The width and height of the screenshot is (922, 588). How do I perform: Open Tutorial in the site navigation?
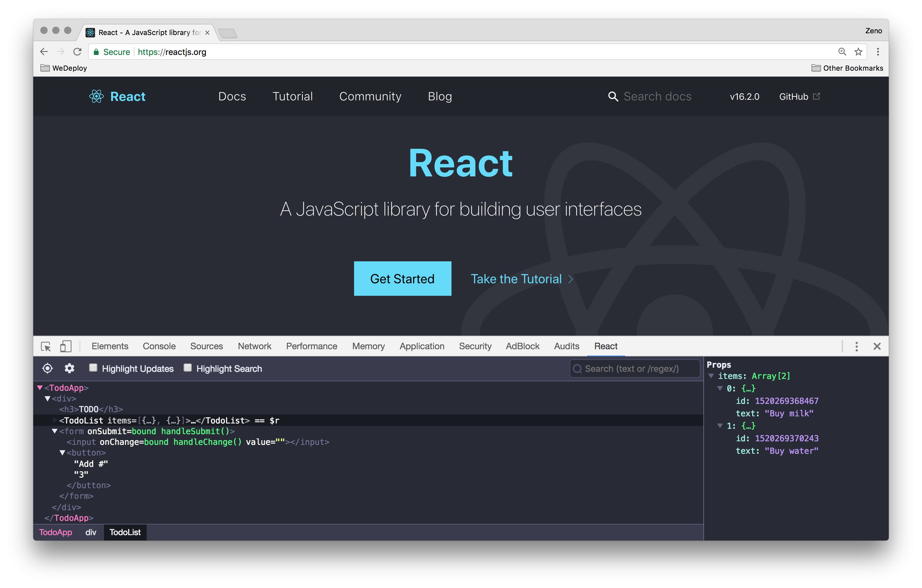pyautogui.click(x=293, y=97)
